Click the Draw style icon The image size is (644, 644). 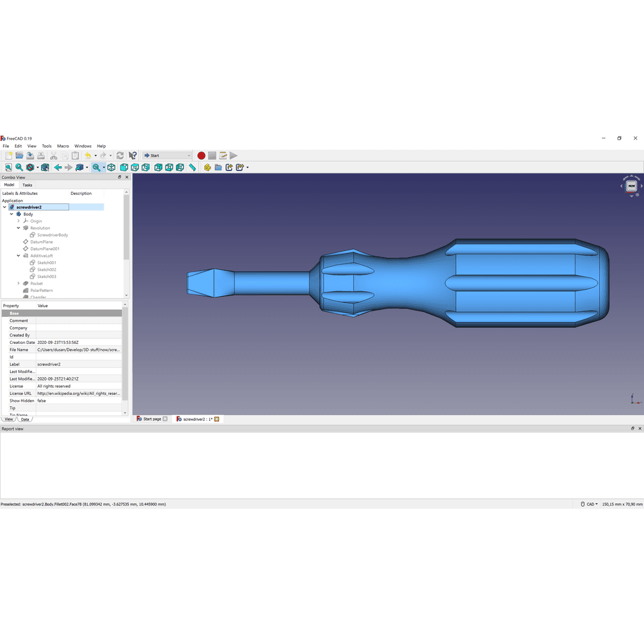point(30,167)
